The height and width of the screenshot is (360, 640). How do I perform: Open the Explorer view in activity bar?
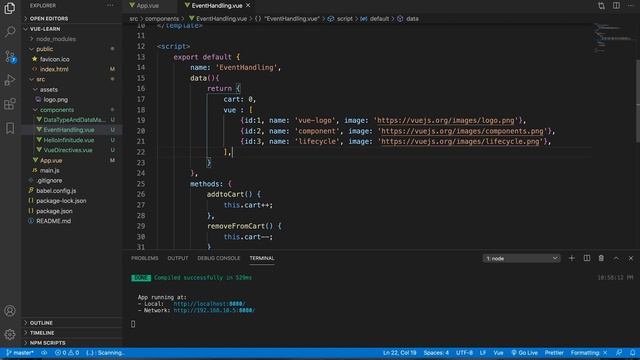pos(10,8)
